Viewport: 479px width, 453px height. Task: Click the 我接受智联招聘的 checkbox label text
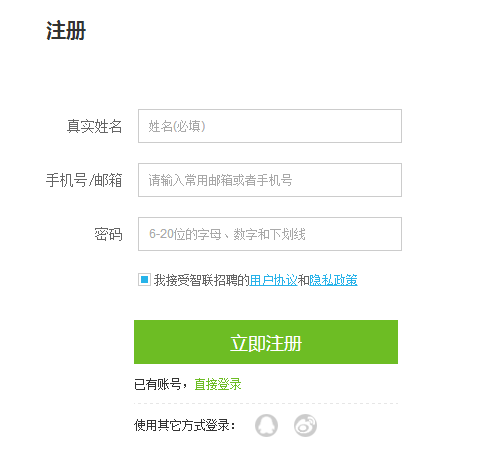click(201, 280)
